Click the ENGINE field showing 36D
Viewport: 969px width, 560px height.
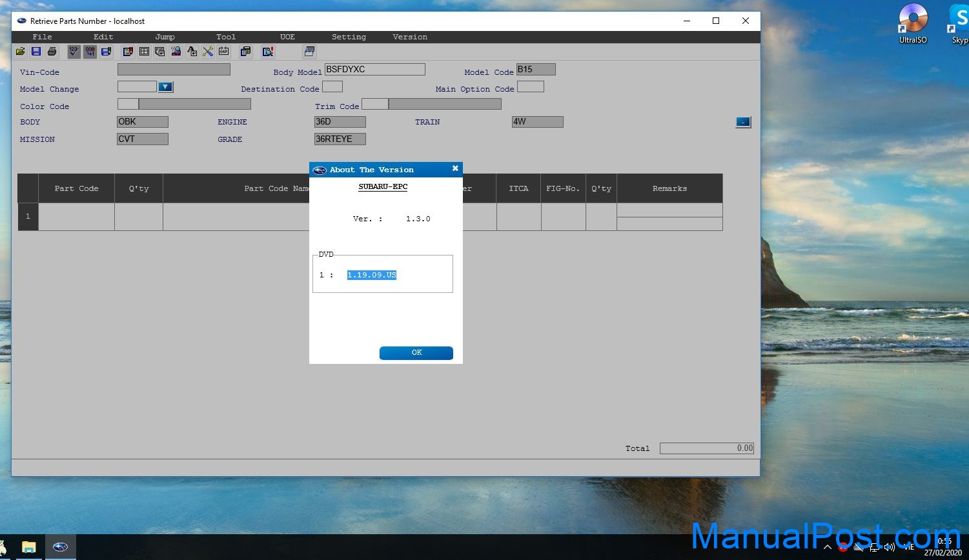[340, 122]
